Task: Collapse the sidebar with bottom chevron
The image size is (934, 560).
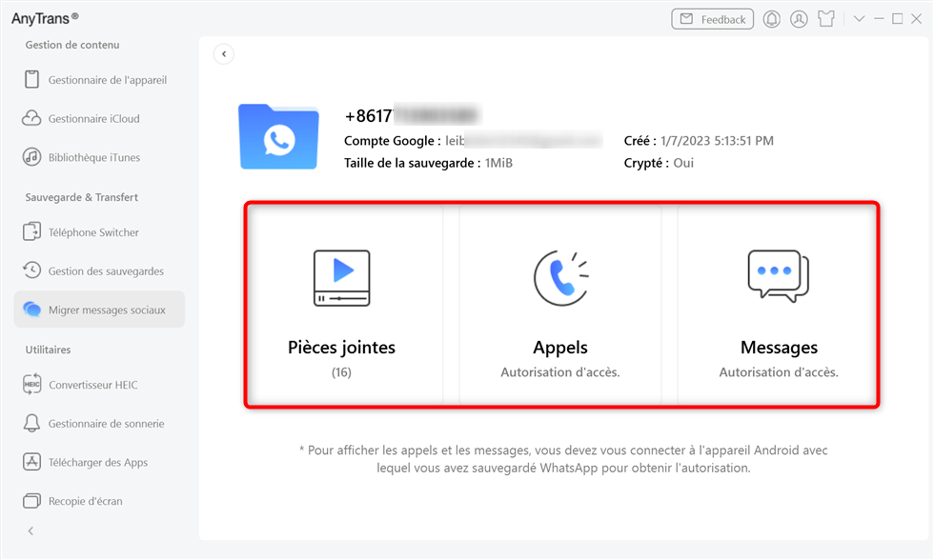Action: click(30, 530)
